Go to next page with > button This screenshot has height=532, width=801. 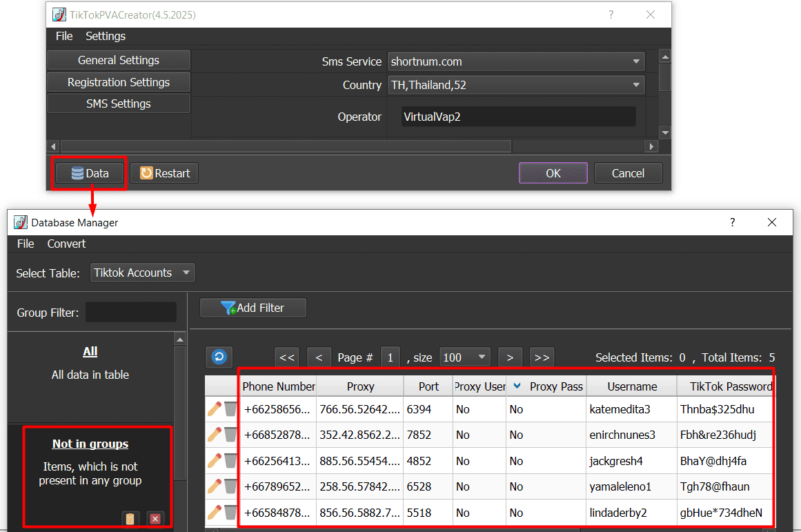coord(510,357)
